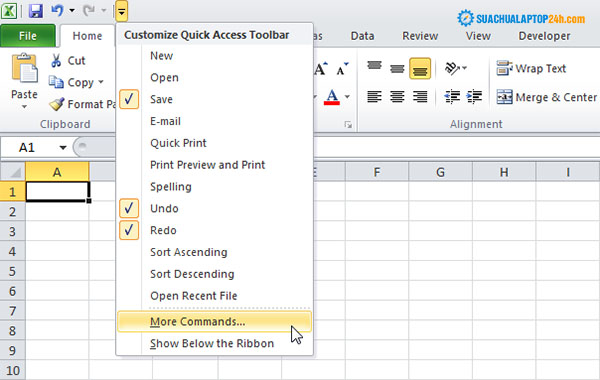The width and height of the screenshot is (600, 380).
Task: Uncheck Redo in Quick Access menu
Action: click(x=129, y=230)
